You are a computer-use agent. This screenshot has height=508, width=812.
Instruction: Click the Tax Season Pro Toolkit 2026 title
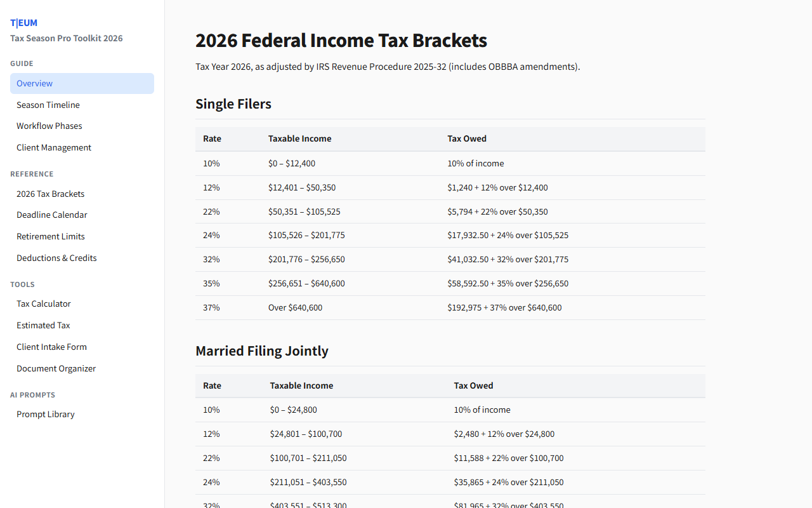point(67,38)
